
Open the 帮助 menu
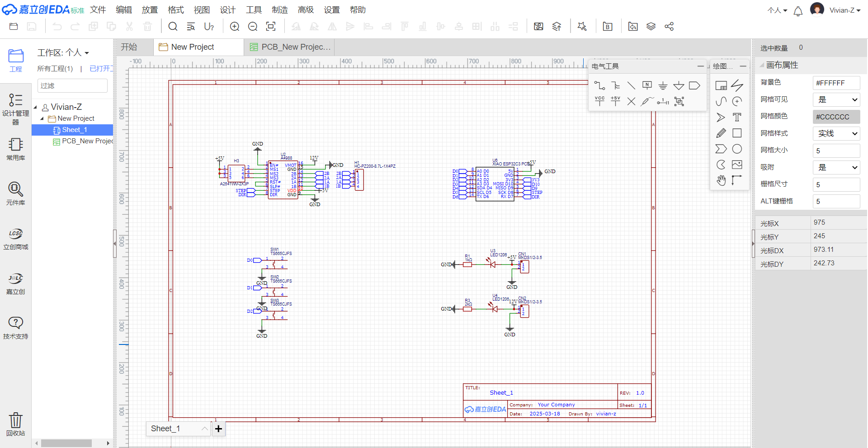point(358,10)
